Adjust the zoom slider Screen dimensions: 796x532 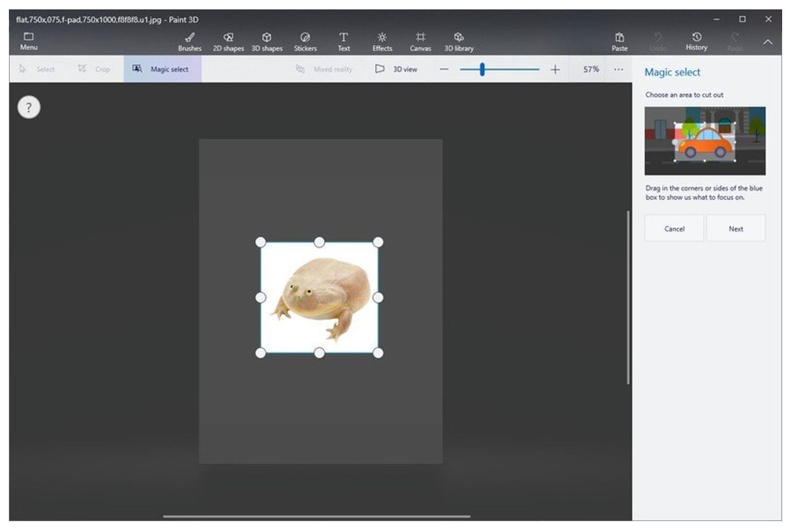coord(482,70)
